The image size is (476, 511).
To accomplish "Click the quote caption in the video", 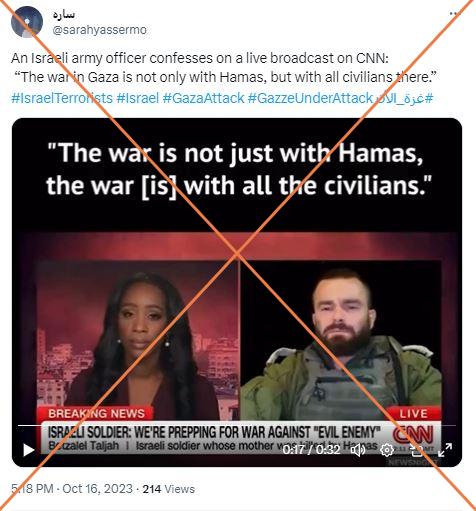I will click(238, 169).
